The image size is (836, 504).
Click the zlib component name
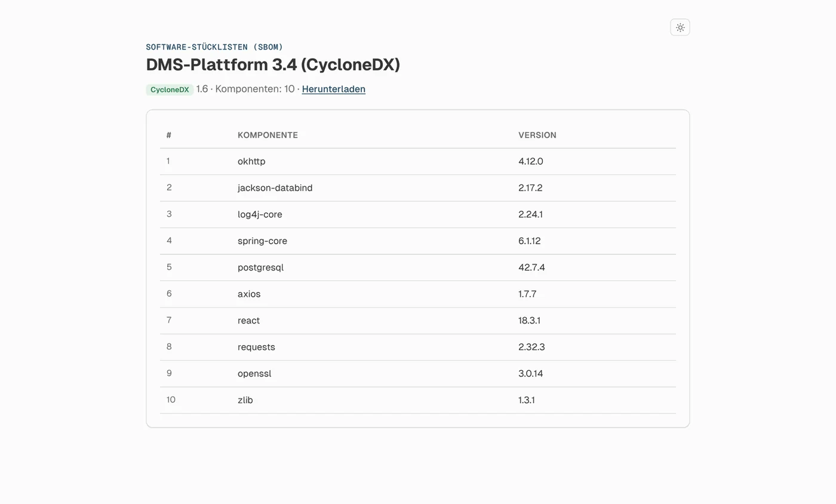pyautogui.click(x=245, y=400)
